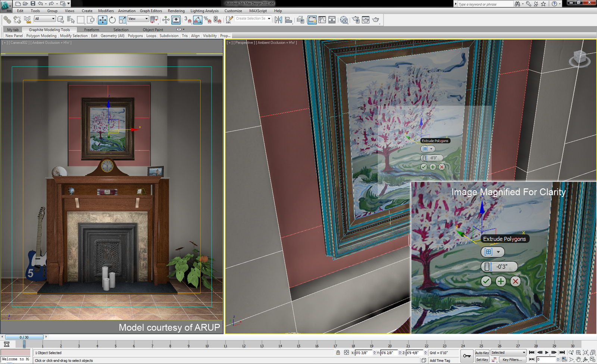Screen dimensions: 597x364
Task: Open the Quick Access Toolbar customize arrow
Action: pos(69,4)
